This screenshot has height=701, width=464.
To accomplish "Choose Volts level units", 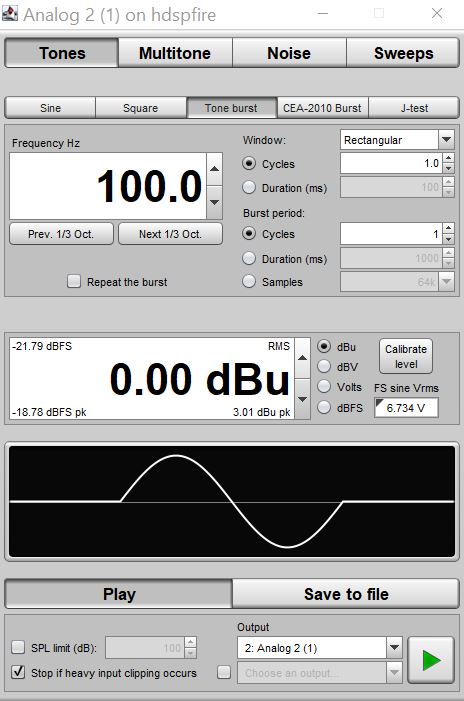I will [324, 386].
